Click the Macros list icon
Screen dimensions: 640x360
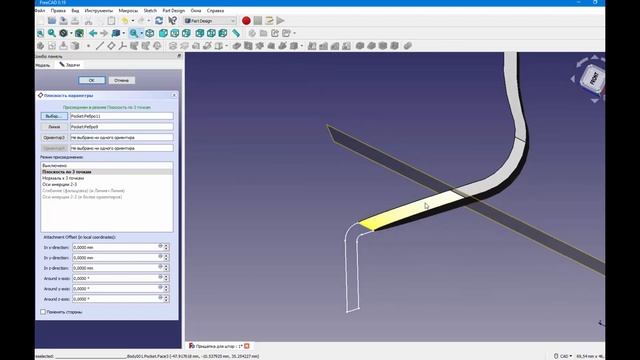tap(269, 20)
